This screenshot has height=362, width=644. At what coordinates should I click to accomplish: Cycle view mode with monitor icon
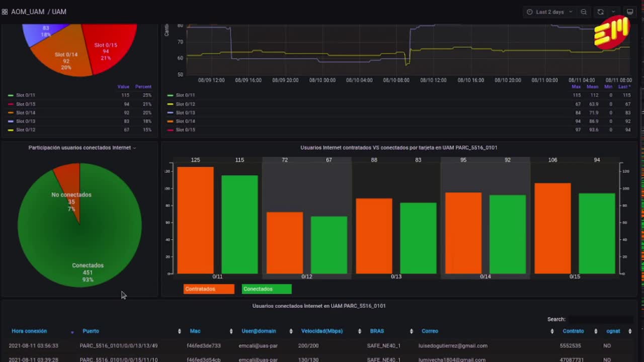(629, 12)
